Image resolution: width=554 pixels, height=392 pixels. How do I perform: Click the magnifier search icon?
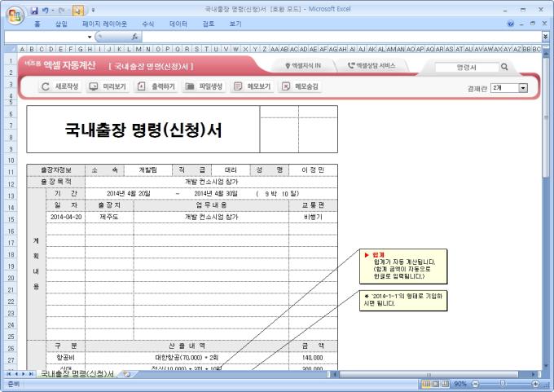tap(504, 67)
